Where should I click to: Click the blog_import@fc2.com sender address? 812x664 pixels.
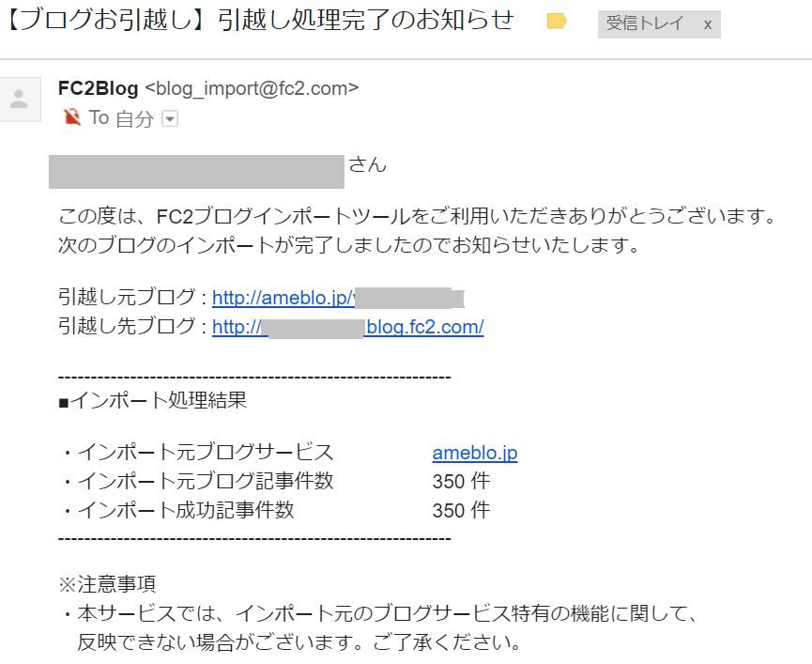pyautogui.click(x=252, y=88)
